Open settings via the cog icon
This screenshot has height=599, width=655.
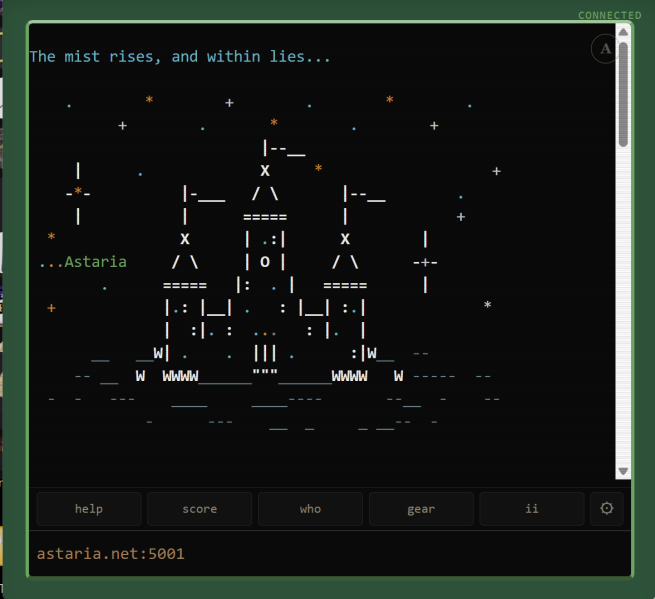click(607, 508)
